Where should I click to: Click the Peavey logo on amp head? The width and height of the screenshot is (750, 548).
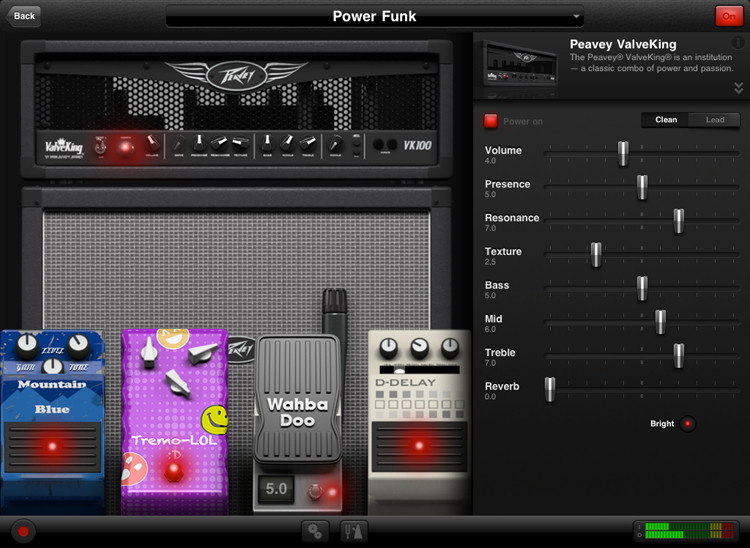pyautogui.click(x=236, y=75)
